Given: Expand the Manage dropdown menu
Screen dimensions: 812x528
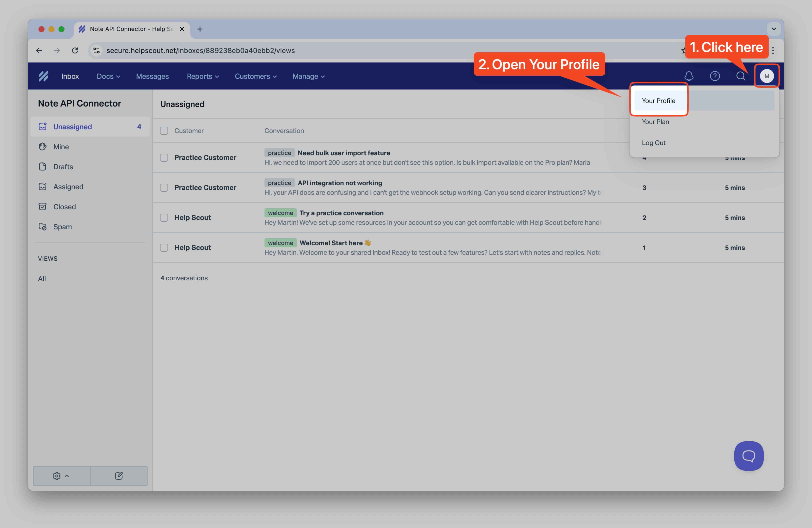Looking at the screenshot, I should pyautogui.click(x=309, y=76).
